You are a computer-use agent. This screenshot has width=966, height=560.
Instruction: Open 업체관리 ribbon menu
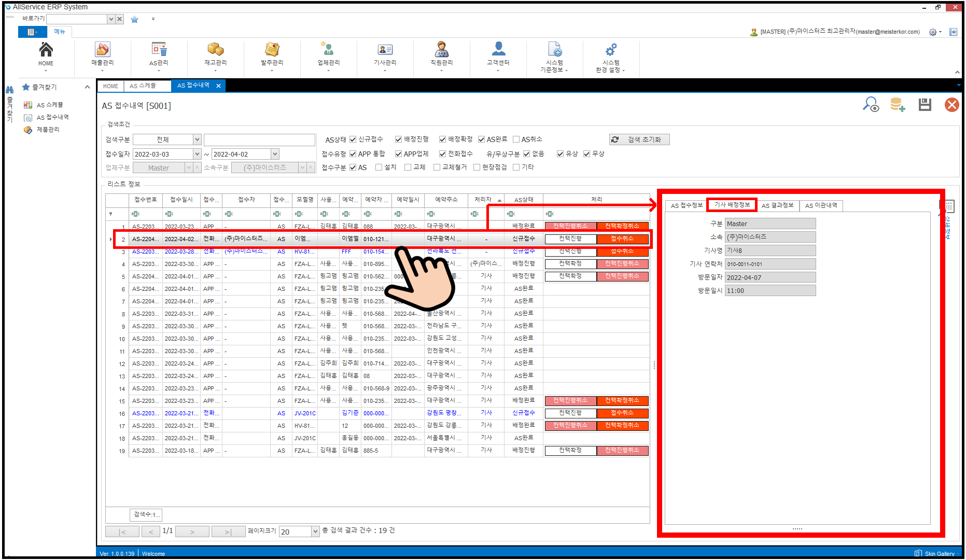pos(328,55)
